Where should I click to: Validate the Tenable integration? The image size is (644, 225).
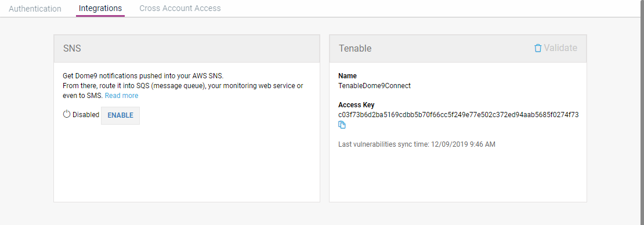tap(560, 48)
